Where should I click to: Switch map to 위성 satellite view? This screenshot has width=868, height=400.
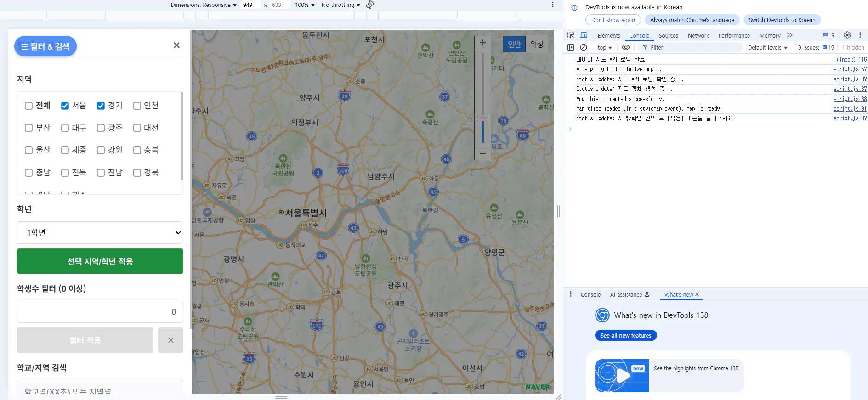click(537, 44)
